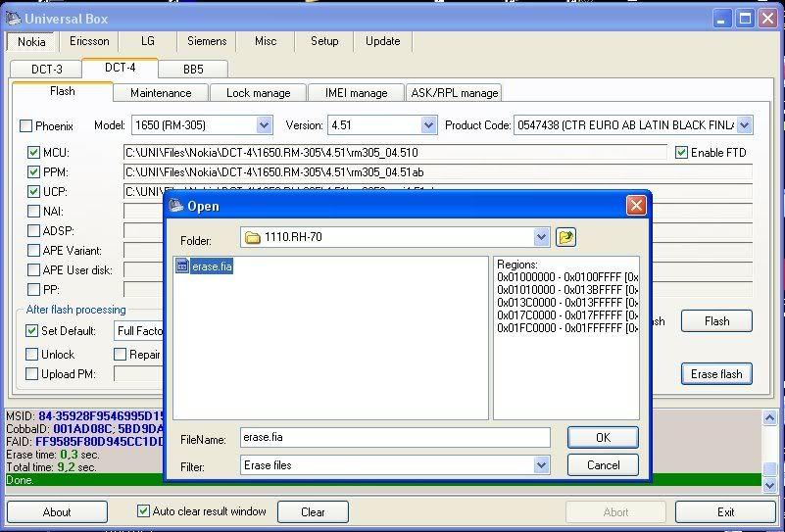Viewport: 785px width, 532px height.
Task: Toggle the Enable FTD checkbox
Action: (681, 153)
